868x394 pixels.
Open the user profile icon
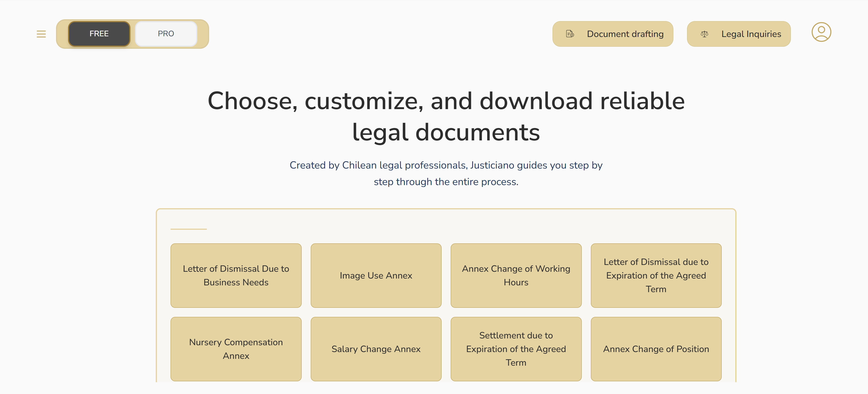(821, 32)
